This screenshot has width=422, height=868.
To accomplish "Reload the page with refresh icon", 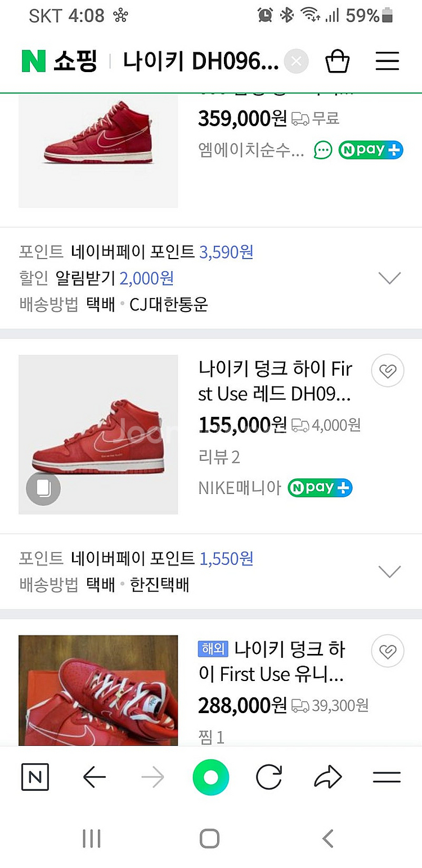I will [x=269, y=778].
